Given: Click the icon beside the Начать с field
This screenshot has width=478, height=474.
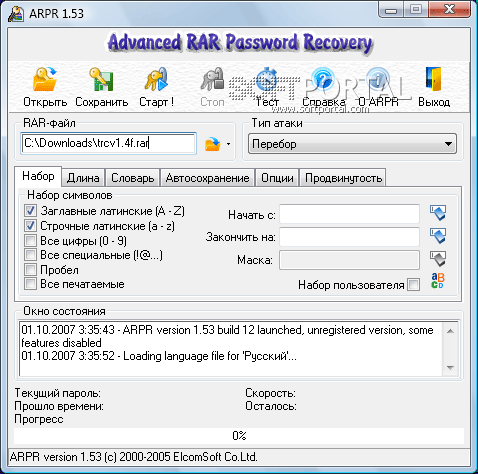Looking at the screenshot, I should [438, 213].
